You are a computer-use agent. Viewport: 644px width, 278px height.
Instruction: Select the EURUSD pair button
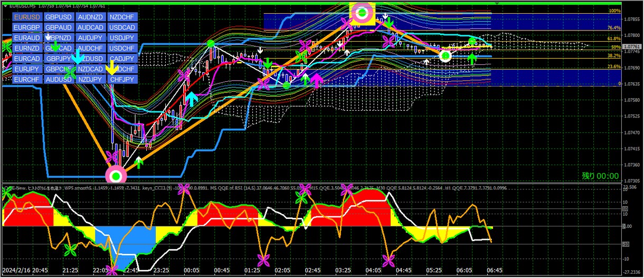click(27, 17)
